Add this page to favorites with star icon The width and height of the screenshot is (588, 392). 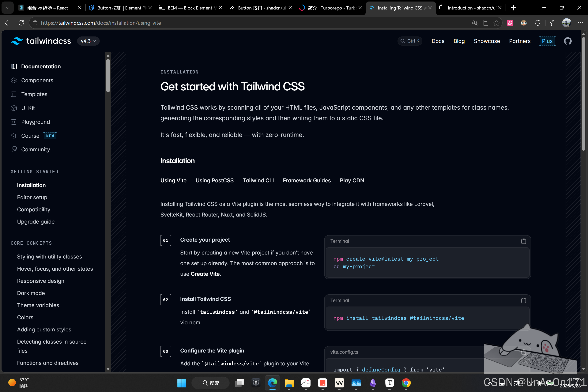[x=496, y=23]
